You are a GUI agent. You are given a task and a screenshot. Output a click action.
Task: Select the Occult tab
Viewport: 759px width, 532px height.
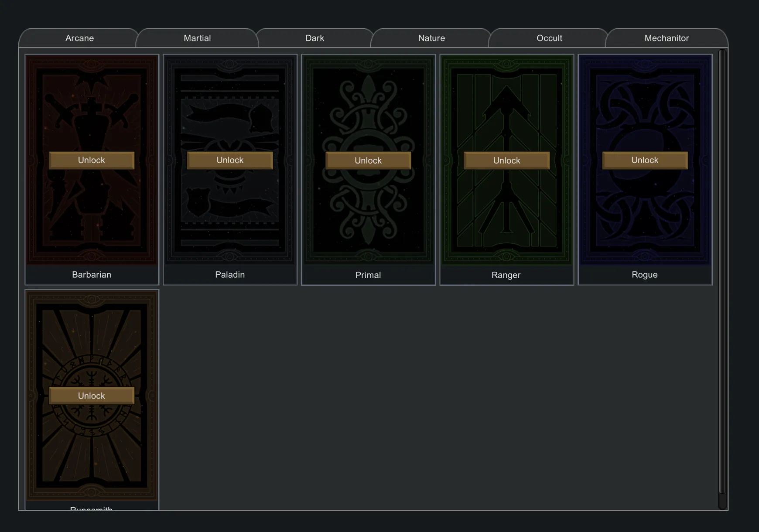point(549,38)
